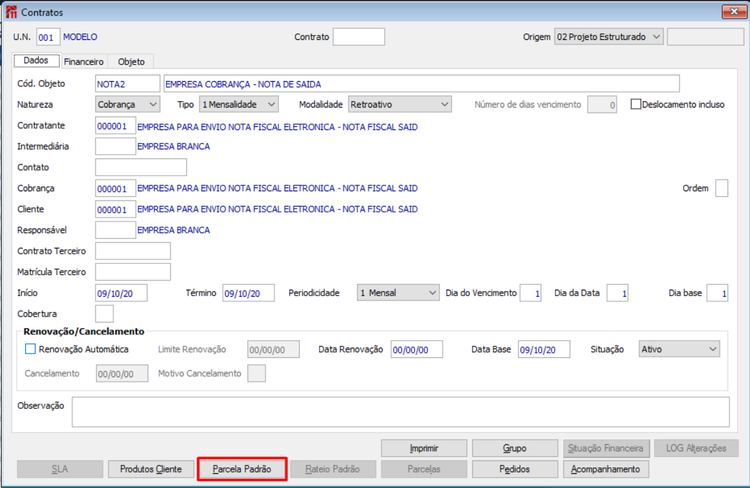Screen dimensions: 750x488
Task: Click the Cobertura field
Action: (104, 314)
